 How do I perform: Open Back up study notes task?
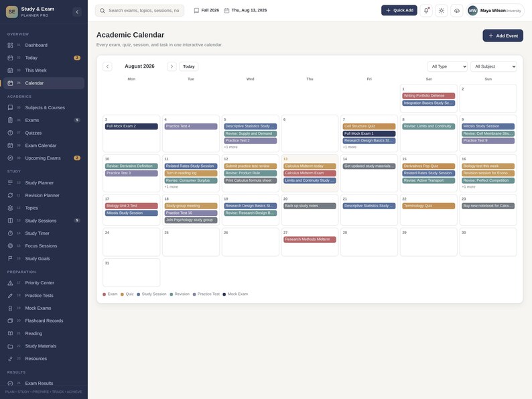point(310,206)
